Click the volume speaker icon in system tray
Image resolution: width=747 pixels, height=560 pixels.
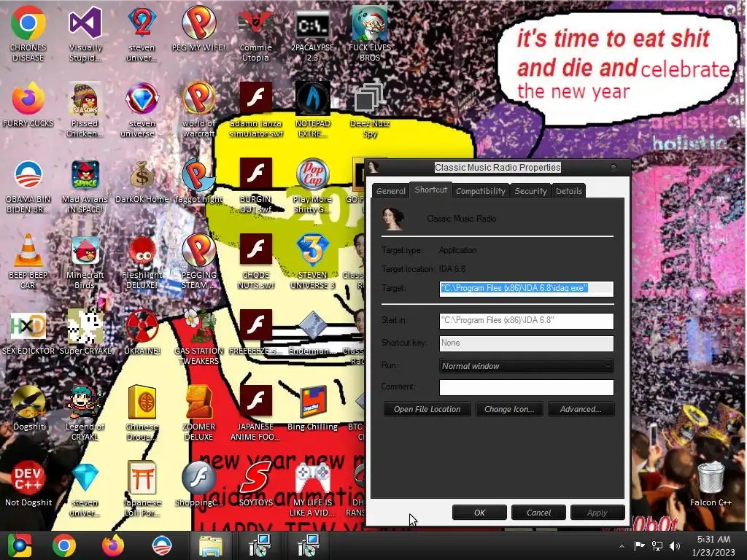tap(675, 546)
